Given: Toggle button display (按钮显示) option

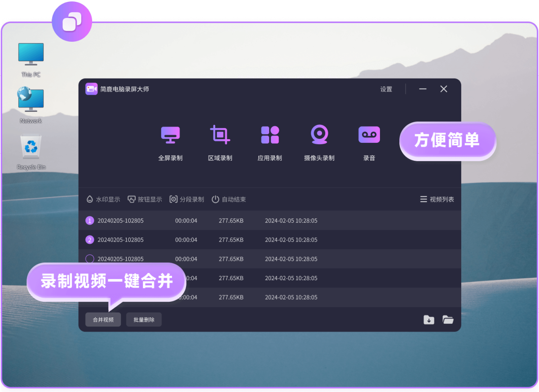Looking at the screenshot, I should pyautogui.click(x=145, y=199).
